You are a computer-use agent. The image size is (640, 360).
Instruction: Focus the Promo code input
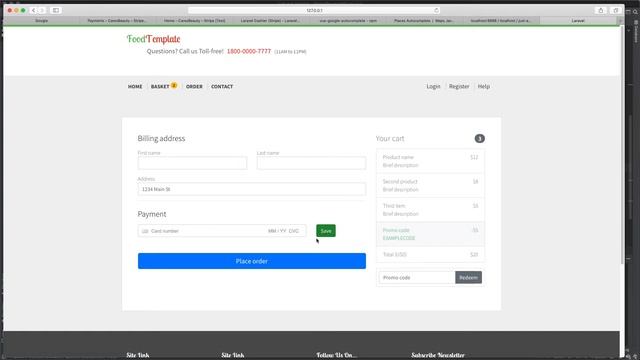pos(417,278)
